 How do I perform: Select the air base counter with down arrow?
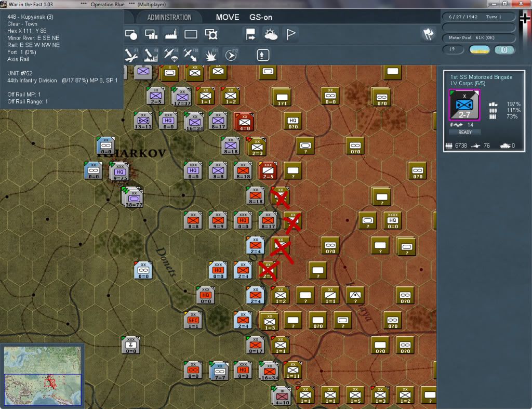point(131,345)
